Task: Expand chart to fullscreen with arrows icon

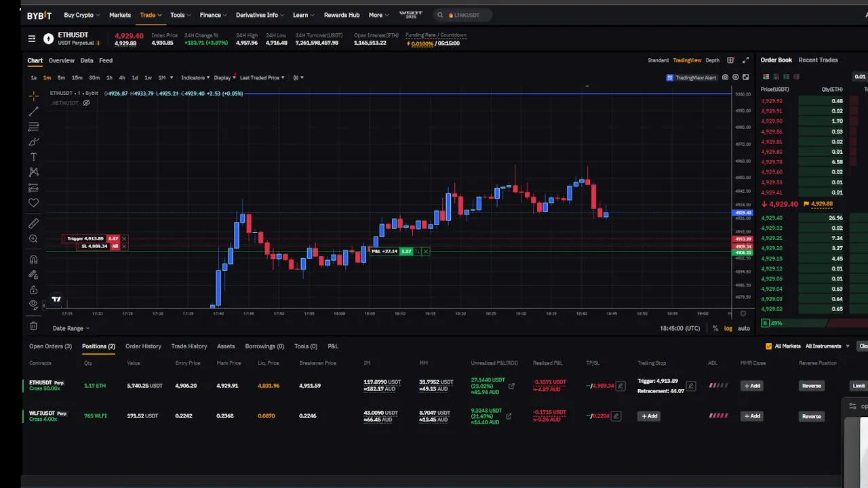Action: [x=745, y=60]
